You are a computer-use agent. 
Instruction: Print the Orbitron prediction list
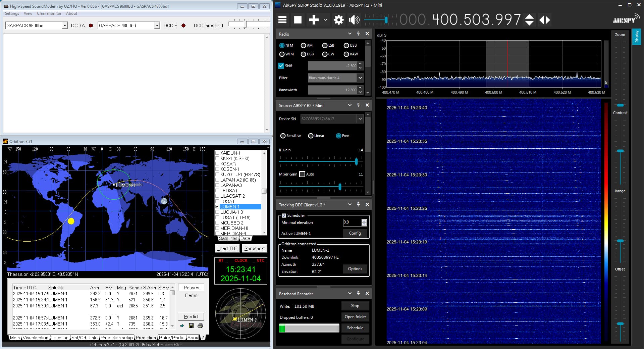tap(200, 326)
